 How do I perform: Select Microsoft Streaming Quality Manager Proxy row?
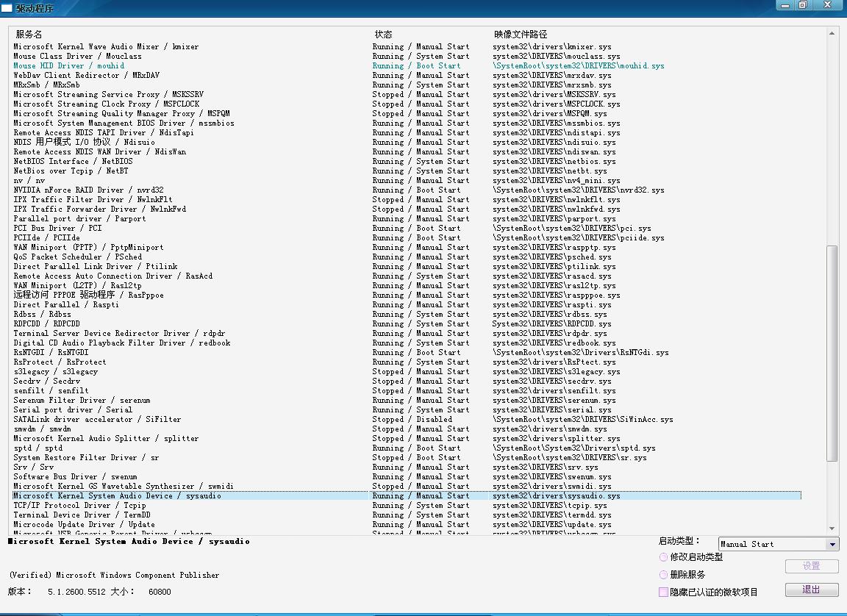click(407, 113)
